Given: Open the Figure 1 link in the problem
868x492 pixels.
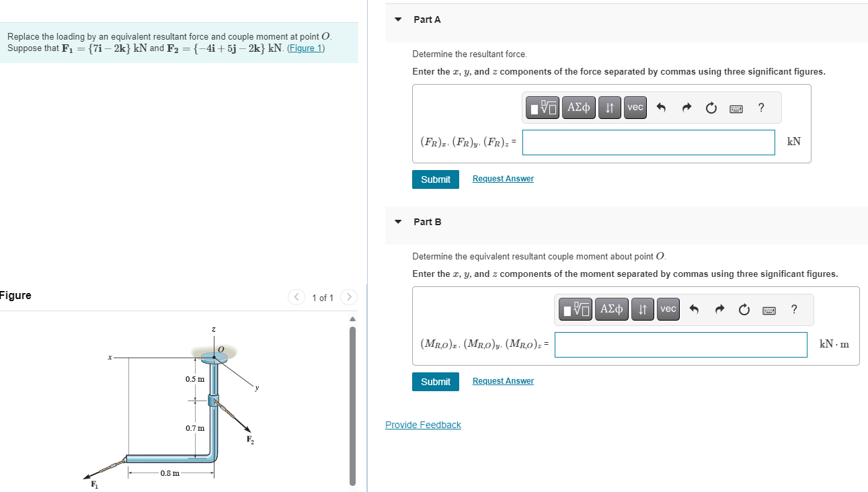Looking at the screenshot, I should pos(305,48).
